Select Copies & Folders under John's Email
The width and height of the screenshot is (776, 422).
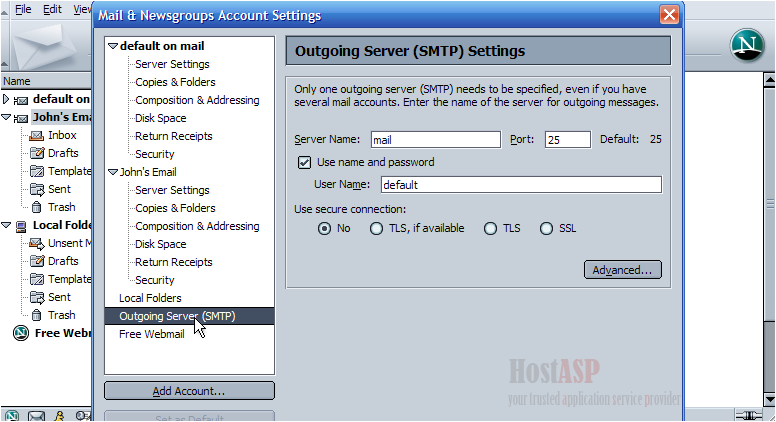(175, 208)
